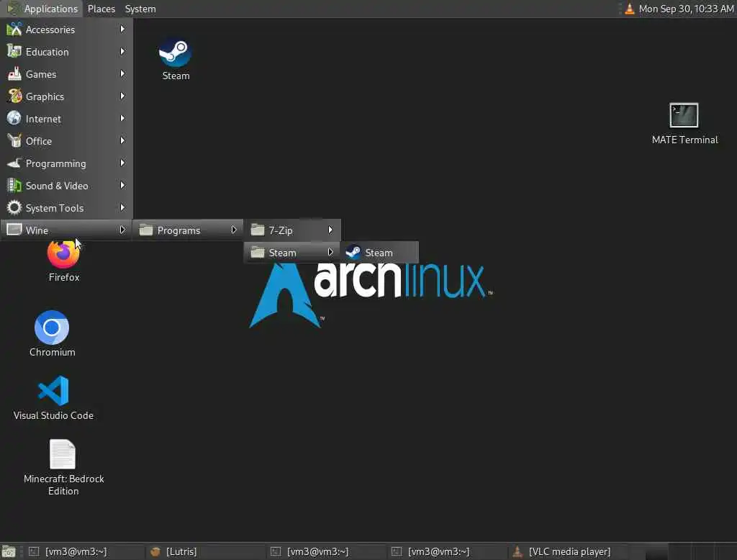
Task: Open the Graphics menu category
Action: click(x=66, y=96)
